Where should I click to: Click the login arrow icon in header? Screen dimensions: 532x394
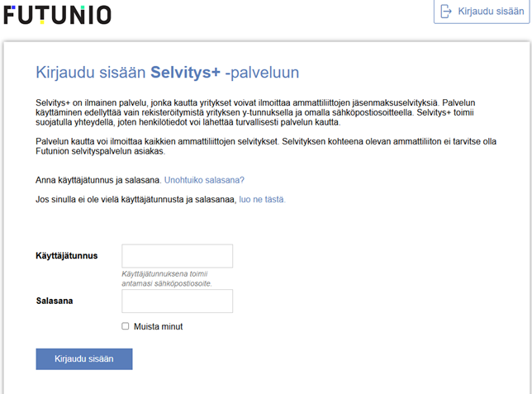(447, 11)
